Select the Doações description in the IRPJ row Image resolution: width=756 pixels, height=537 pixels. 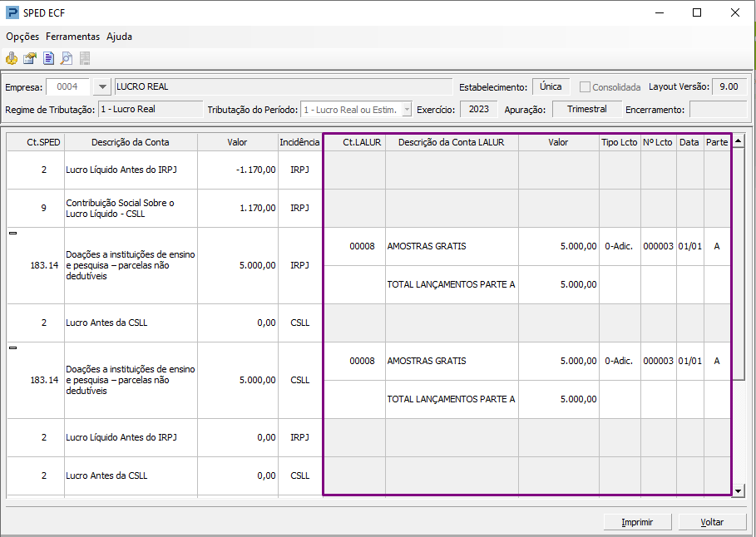[x=131, y=265]
